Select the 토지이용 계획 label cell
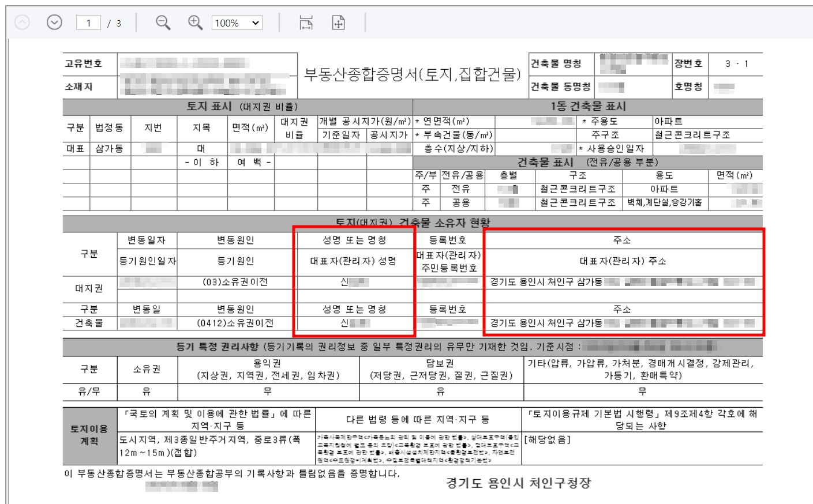This screenshot has height=504, width=813. point(89,435)
